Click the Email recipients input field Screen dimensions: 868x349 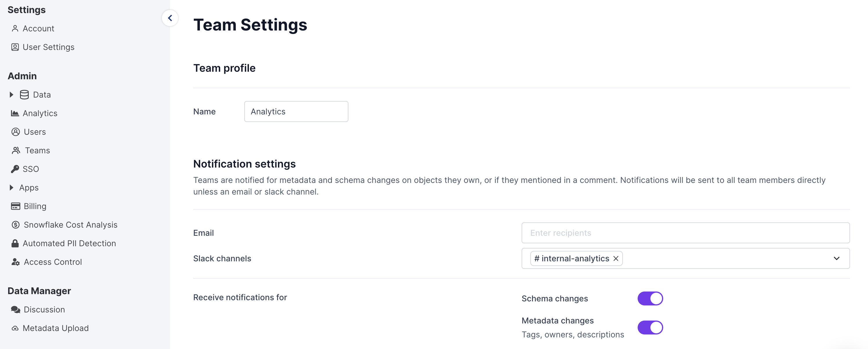[685, 233]
